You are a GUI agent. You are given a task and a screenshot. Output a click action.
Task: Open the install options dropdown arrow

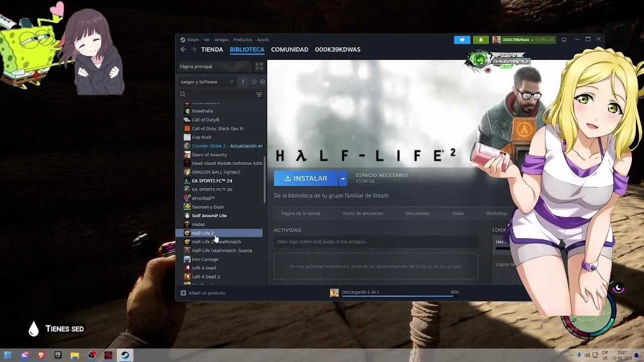click(x=343, y=178)
